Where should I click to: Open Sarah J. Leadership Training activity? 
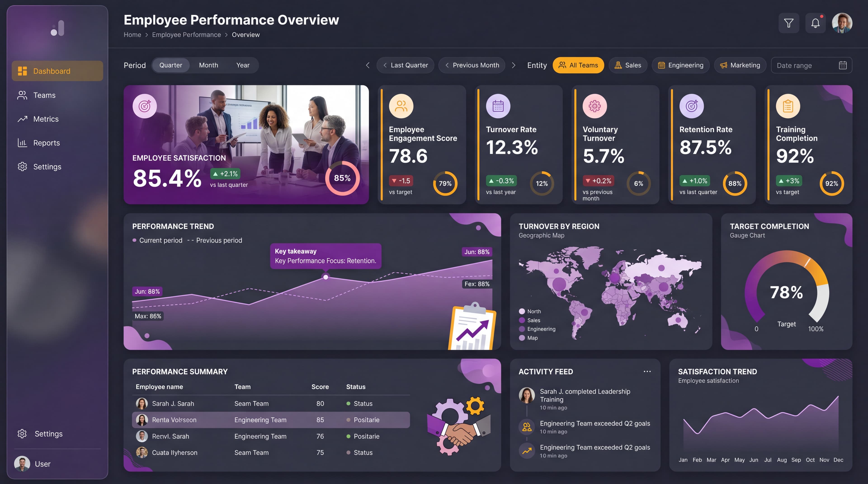pyautogui.click(x=585, y=399)
